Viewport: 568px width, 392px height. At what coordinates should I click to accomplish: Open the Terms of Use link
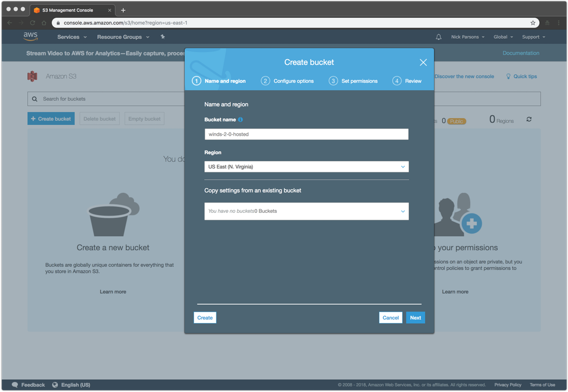[x=542, y=385]
